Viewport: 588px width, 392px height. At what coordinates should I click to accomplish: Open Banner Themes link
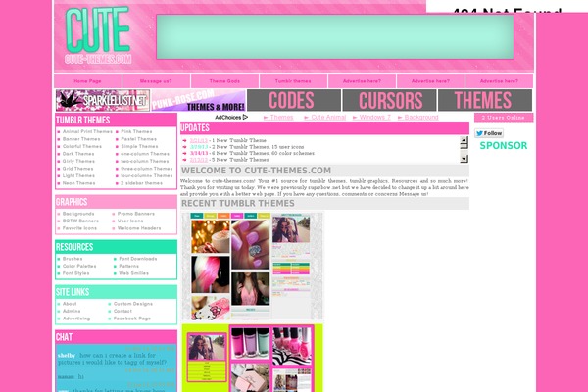click(81, 139)
